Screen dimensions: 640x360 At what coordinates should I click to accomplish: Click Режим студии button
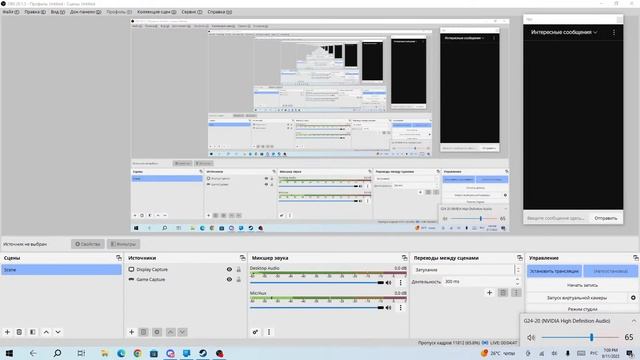tap(582, 309)
